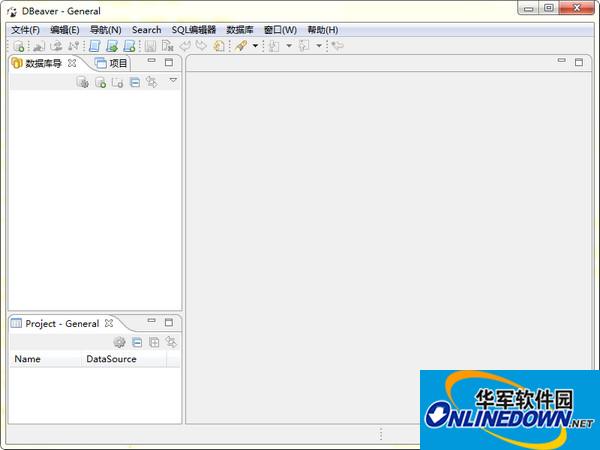This screenshot has height=450, width=600.
Task: Click the previous annotation up-arrow page icon
Action: click(x=304, y=46)
